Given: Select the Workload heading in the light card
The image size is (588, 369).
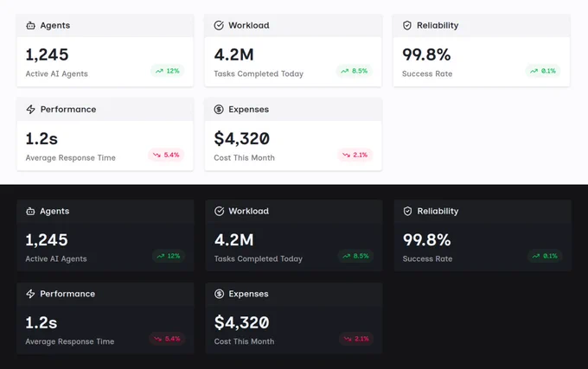Looking at the screenshot, I should click(x=249, y=25).
